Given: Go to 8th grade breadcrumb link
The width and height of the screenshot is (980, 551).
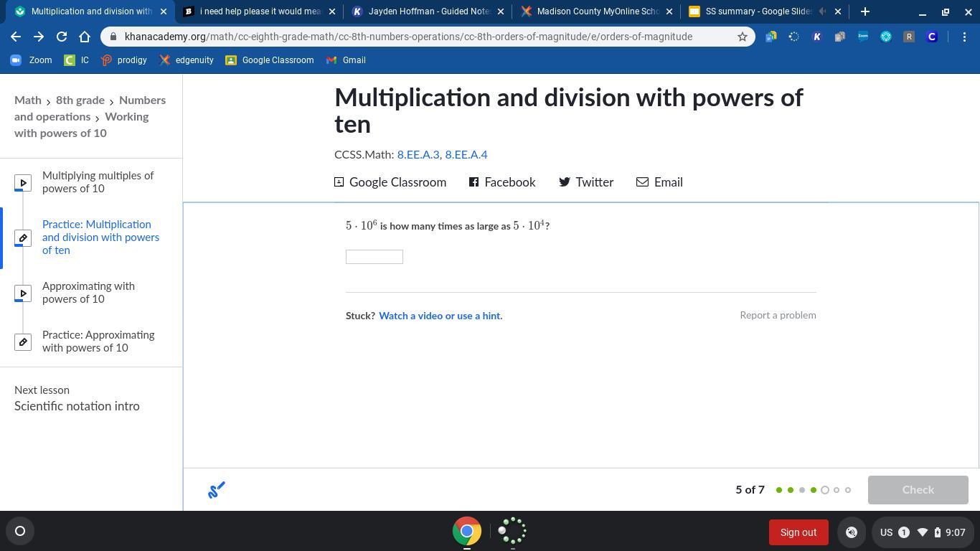Looking at the screenshot, I should click(80, 100).
